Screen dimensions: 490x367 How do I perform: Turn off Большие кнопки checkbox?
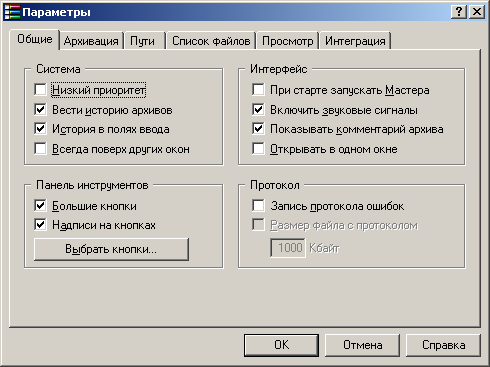(x=40, y=206)
